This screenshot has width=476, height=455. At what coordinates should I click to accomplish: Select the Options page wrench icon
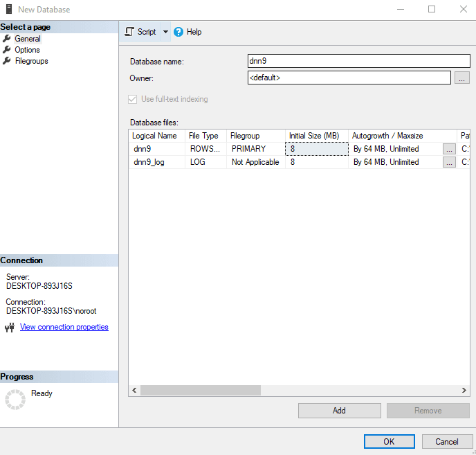pos(7,50)
